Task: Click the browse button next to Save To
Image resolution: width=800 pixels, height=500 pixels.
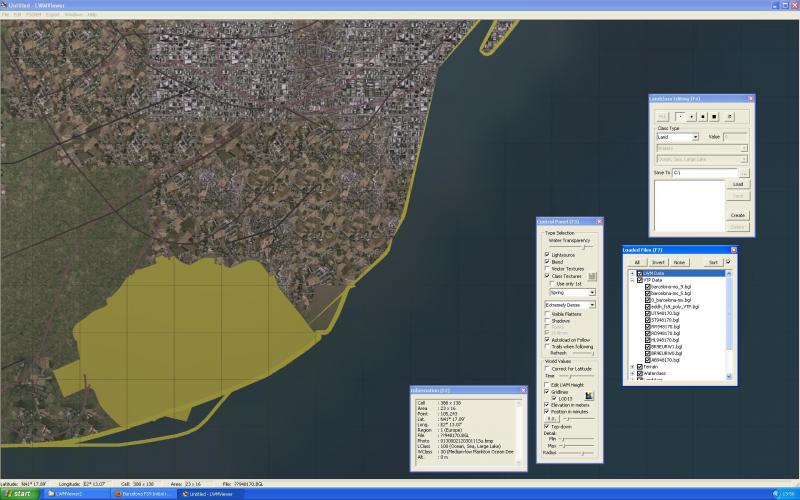Action: (x=744, y=172)
